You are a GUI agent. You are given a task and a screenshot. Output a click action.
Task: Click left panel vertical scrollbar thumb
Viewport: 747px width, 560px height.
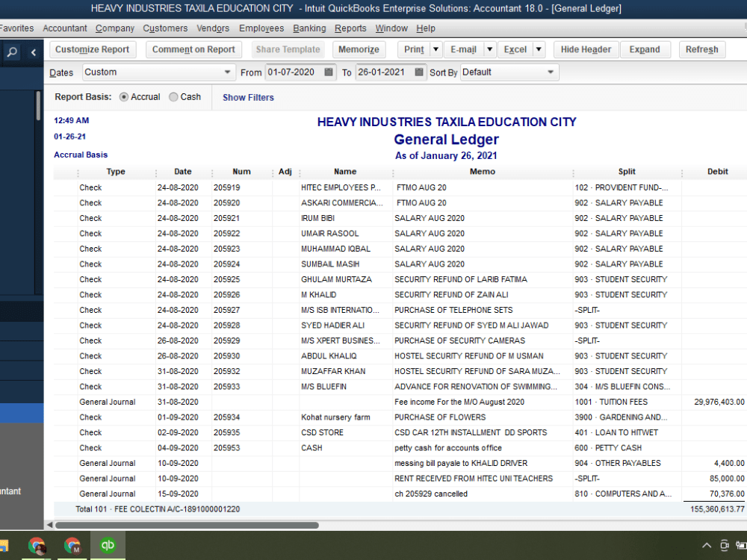pos(38,106)
